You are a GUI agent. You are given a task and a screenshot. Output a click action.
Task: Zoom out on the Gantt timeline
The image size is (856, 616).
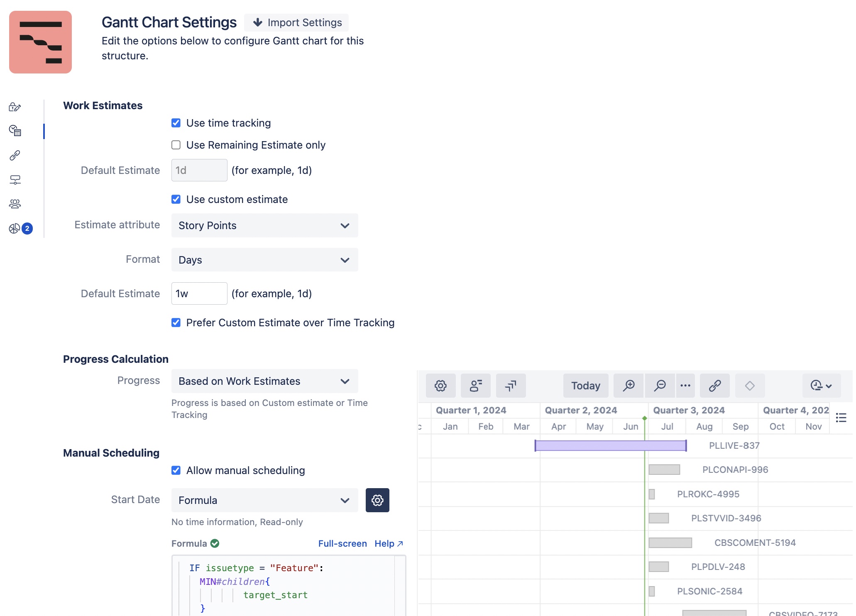click(660, 385)
